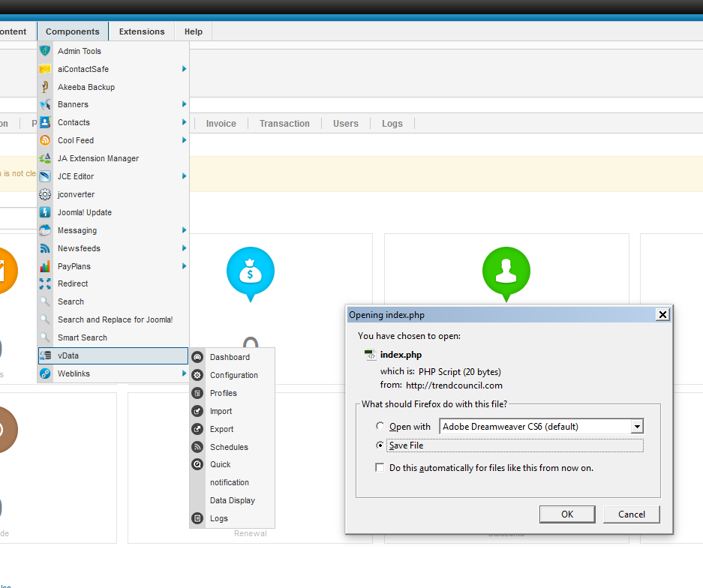Screen dimensions: 703x588
Task: Select Data Display in vData submenu
Action: point(233,500)
